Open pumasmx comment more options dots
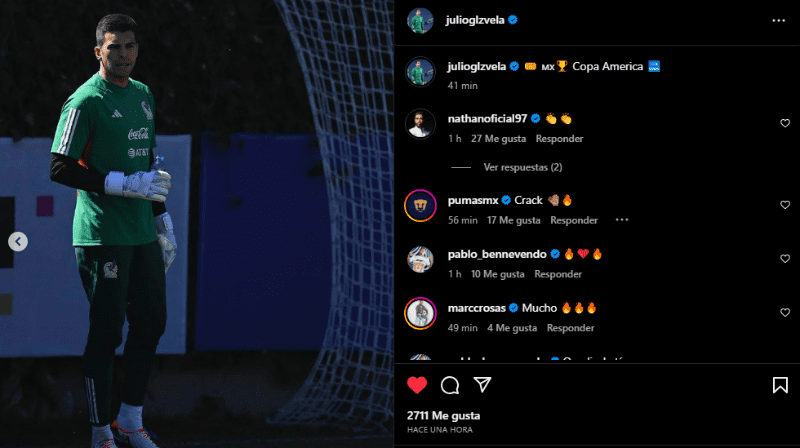The height and width of the screenshot is (448, 800). (621, 220)
